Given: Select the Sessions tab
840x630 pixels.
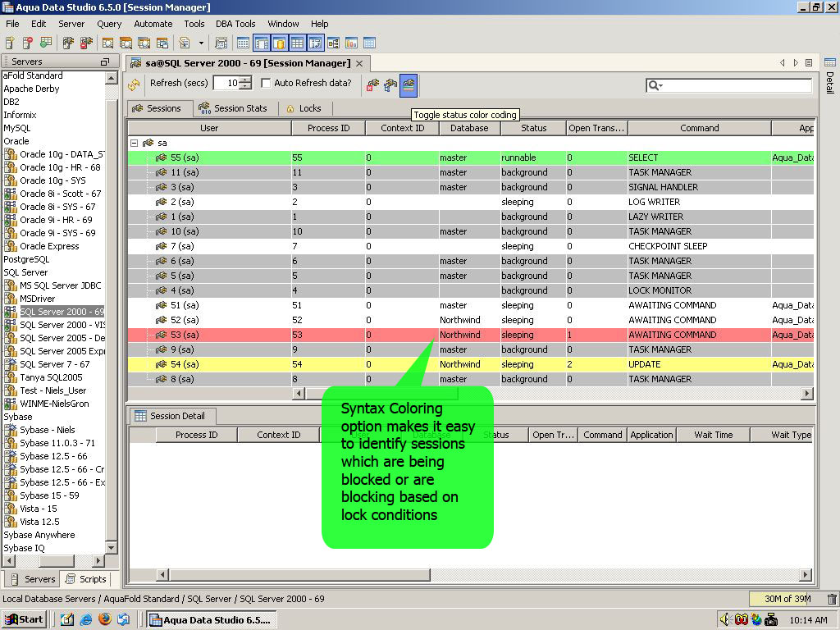Looking at the screenshot, I should pos(160,108).
